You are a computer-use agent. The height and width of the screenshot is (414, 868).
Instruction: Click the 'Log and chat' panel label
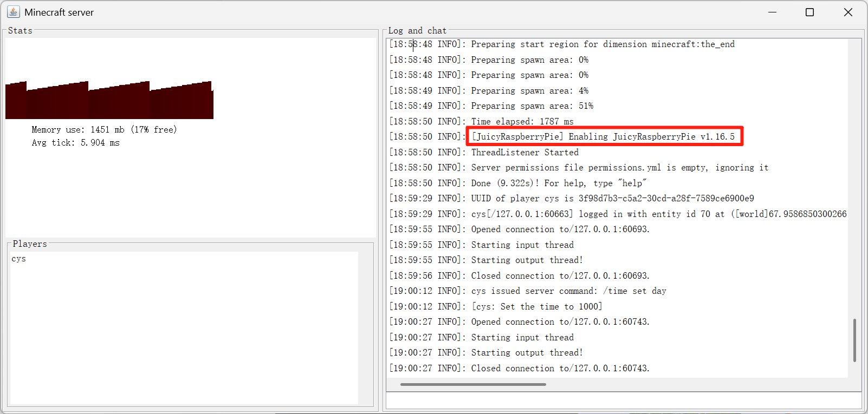[x=417, y=31]
